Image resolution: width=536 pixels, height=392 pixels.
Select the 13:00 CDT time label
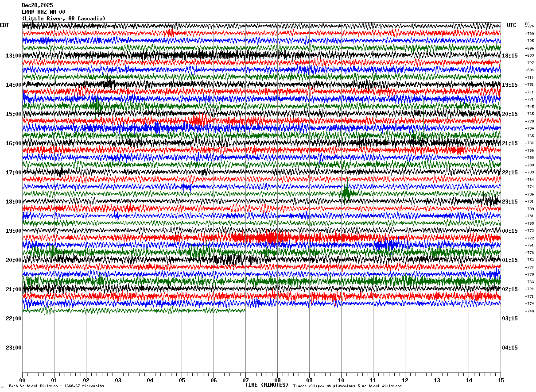point(14,56)
